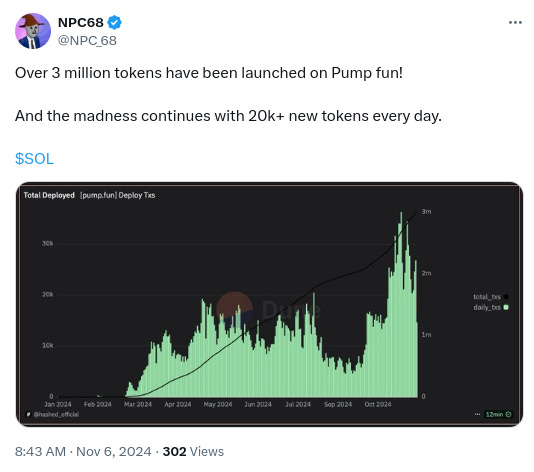Click the Total Deployed chart title
Image resolution: width=534 pixels, height=472 pixels.
[49, 195]
